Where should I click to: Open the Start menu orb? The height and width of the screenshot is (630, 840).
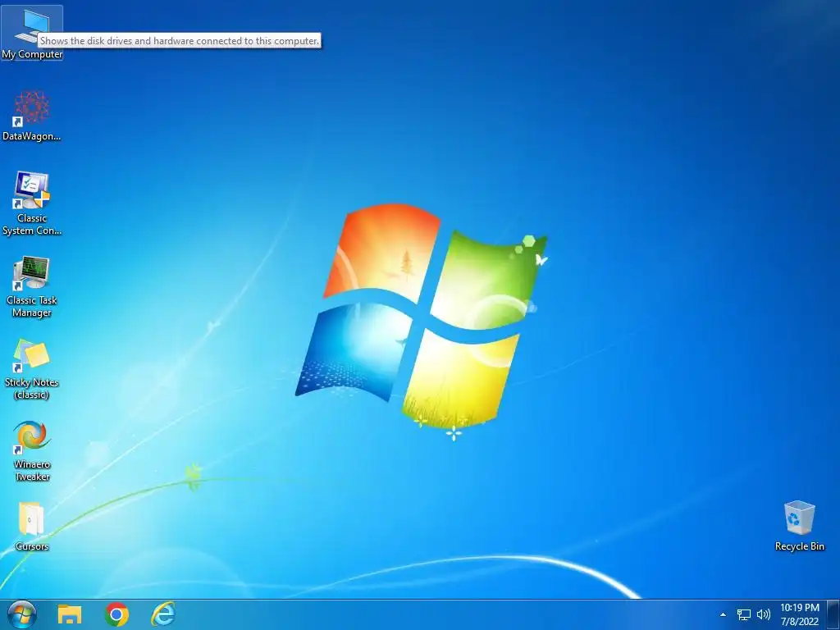(x=22, y=614)
